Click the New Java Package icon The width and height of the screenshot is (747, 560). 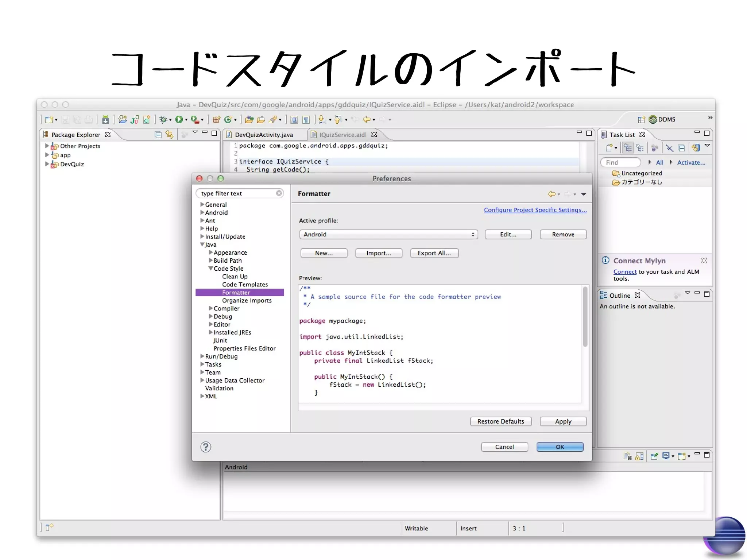point(216,119)
